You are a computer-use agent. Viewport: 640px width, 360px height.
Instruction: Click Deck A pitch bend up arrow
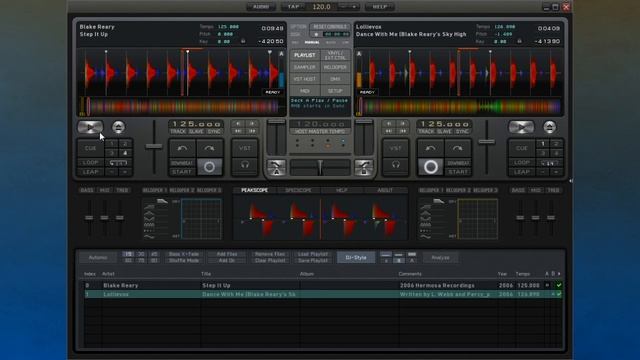tap(209, 148)
